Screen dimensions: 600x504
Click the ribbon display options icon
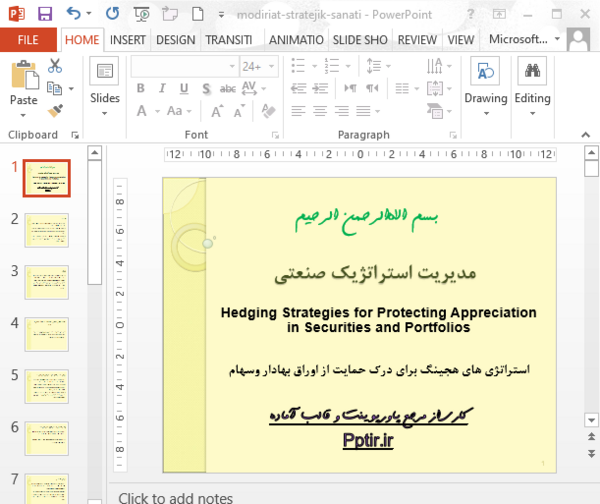click(499, 15)
